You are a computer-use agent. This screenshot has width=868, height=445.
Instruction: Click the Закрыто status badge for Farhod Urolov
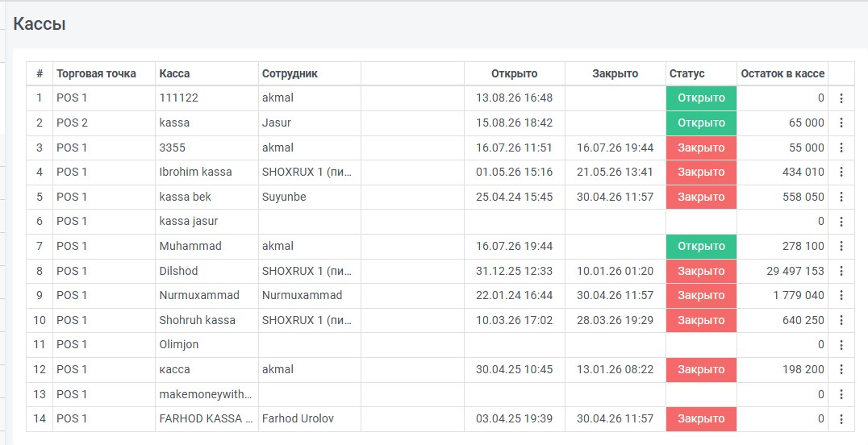click(x=701, y=419)
